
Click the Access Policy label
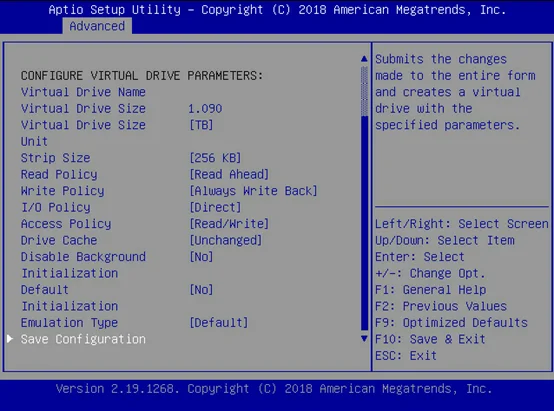pyautogui.click(x=66, y=224)
